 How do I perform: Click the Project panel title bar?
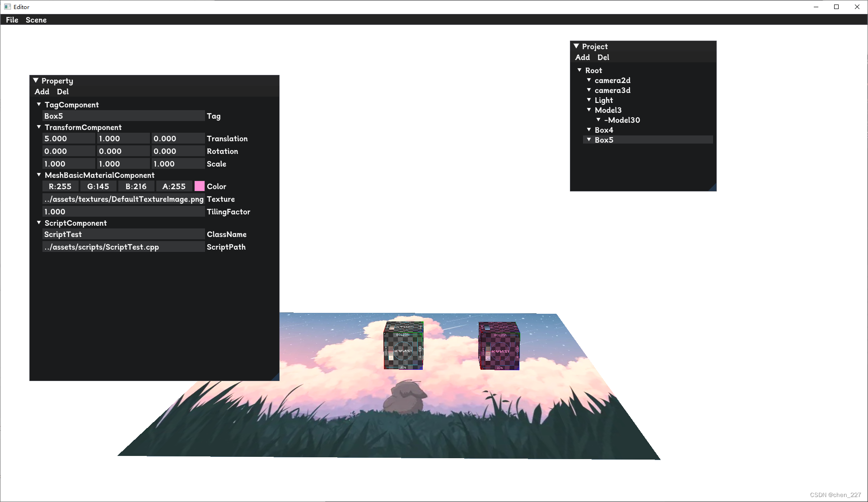coord(643,46)
